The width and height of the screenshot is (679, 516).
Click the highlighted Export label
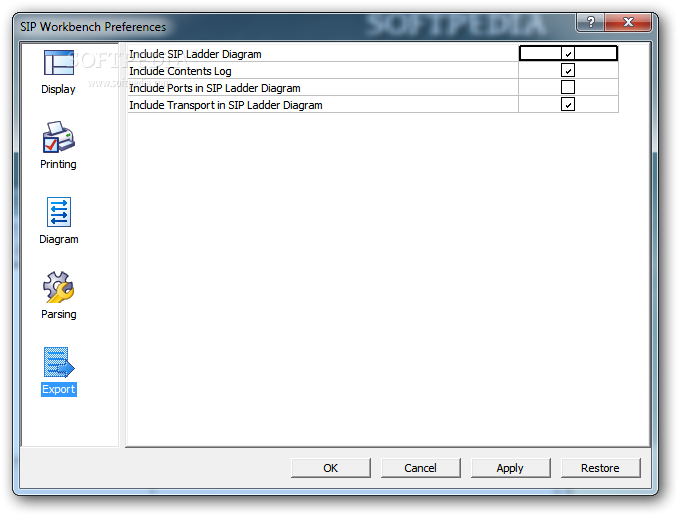[59, 389]
